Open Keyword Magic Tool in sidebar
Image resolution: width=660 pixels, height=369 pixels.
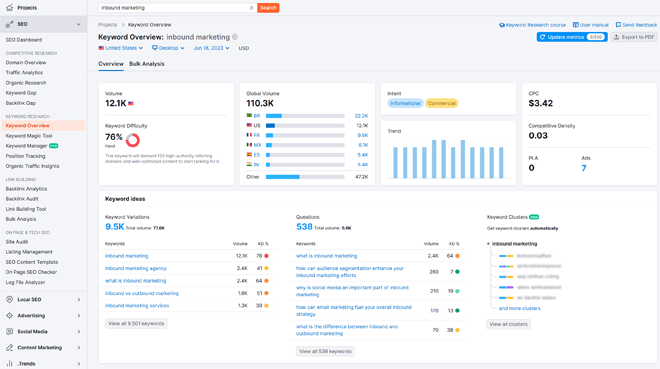29,136
